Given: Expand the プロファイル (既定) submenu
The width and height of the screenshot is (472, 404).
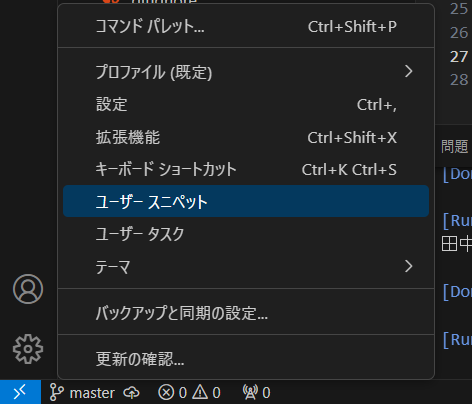Looking at the screenshot, I should pos(246,72).
